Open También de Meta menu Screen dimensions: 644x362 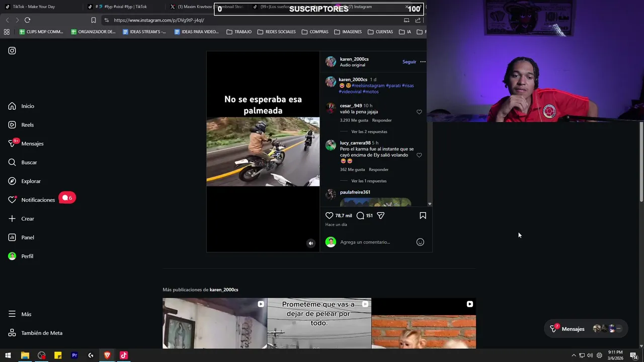coord(35,333)
